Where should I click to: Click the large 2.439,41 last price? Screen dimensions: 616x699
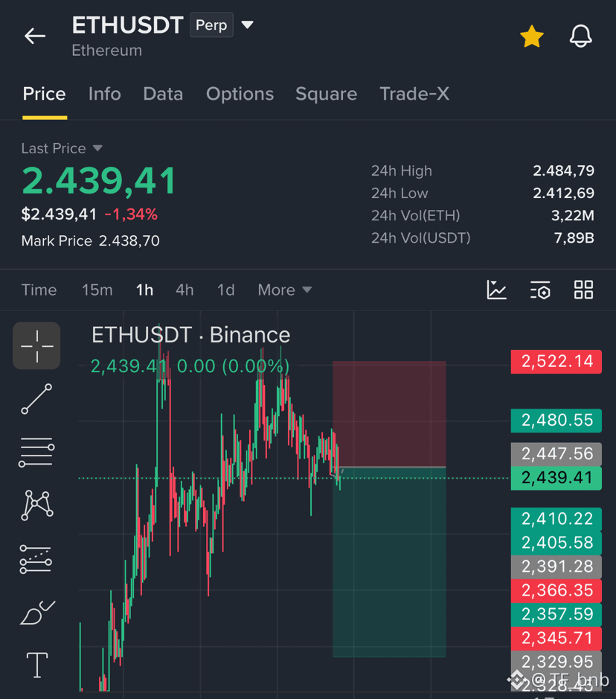99,181
